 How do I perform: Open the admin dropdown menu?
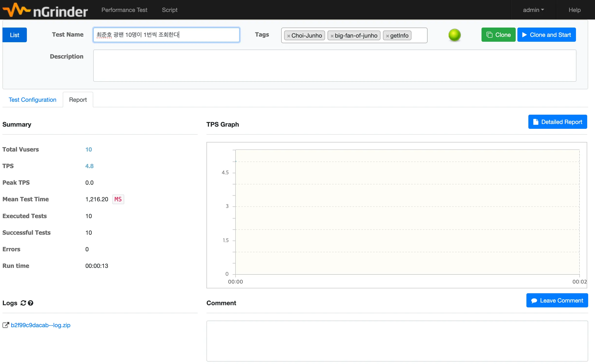(x=533, y=10)
